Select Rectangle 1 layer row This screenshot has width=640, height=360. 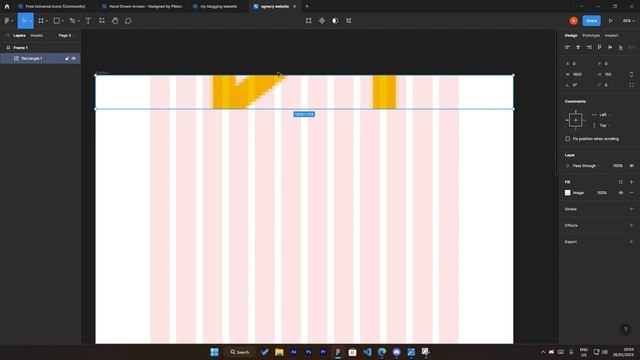pos(40,58)
